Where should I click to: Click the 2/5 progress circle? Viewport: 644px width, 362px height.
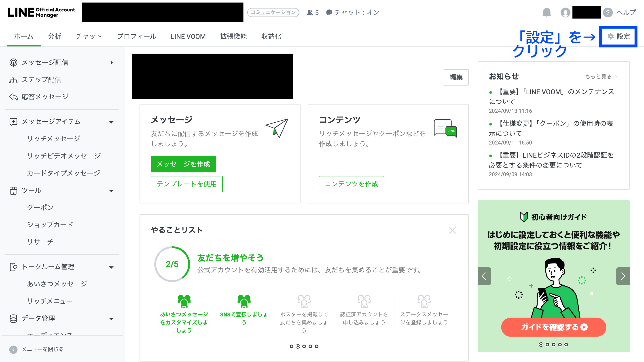coord(172,264)
